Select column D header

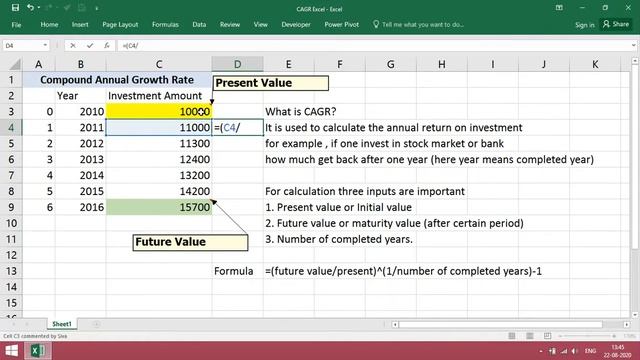coord(238,64)
